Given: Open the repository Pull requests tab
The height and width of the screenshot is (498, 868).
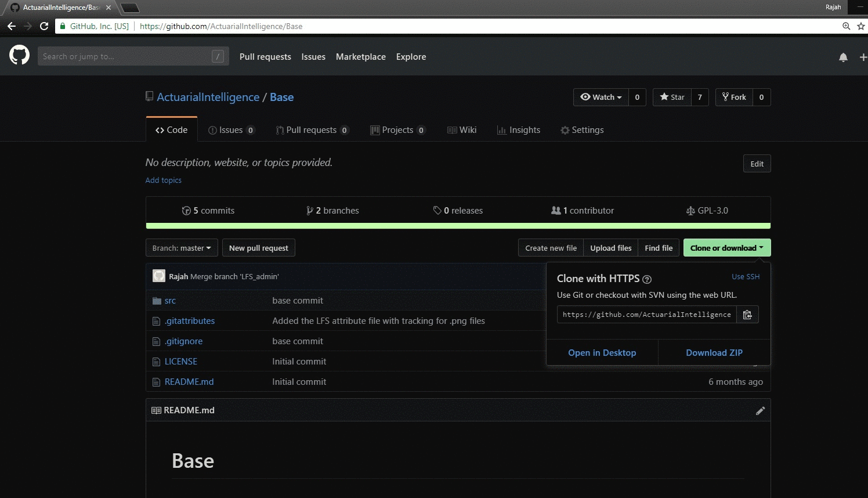Looking at the screenshot, I should pyautogui.click(x=312, y=130).
